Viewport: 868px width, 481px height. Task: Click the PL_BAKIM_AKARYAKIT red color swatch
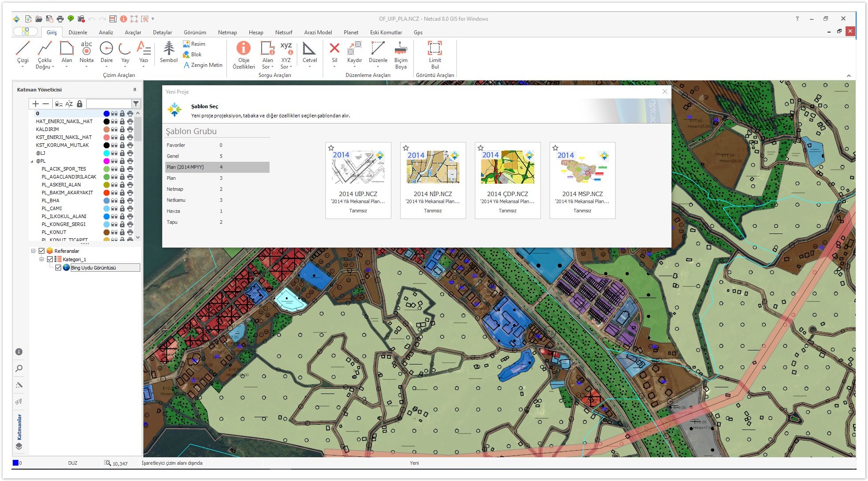(x=106, y=193)
